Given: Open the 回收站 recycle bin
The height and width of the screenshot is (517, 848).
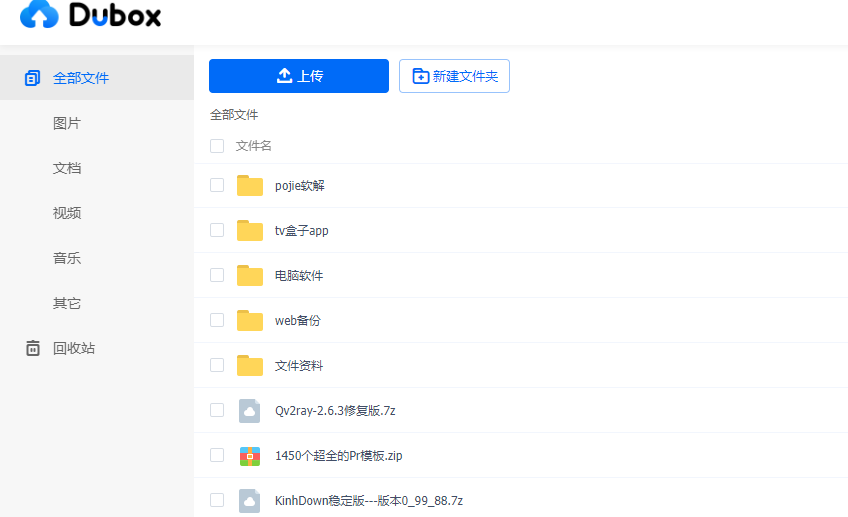Looking at the screenshot, I should 74,348.
